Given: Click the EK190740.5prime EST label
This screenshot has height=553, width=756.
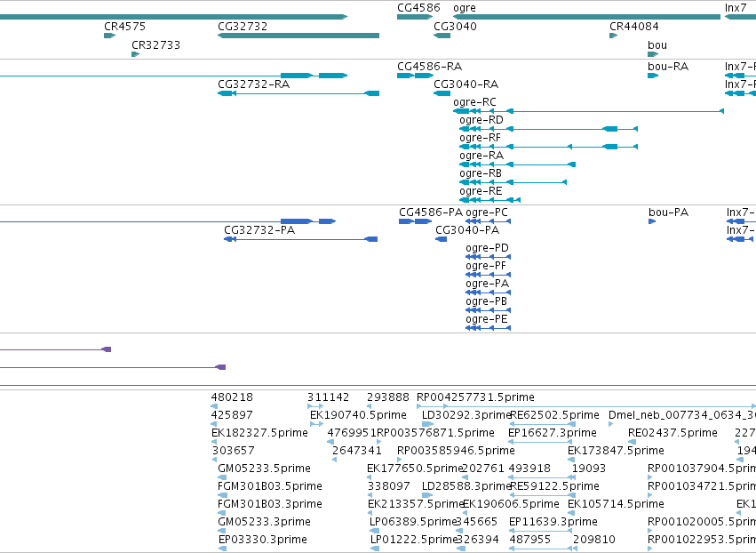Looking at the screenshot, I should [x=358, y=415].
